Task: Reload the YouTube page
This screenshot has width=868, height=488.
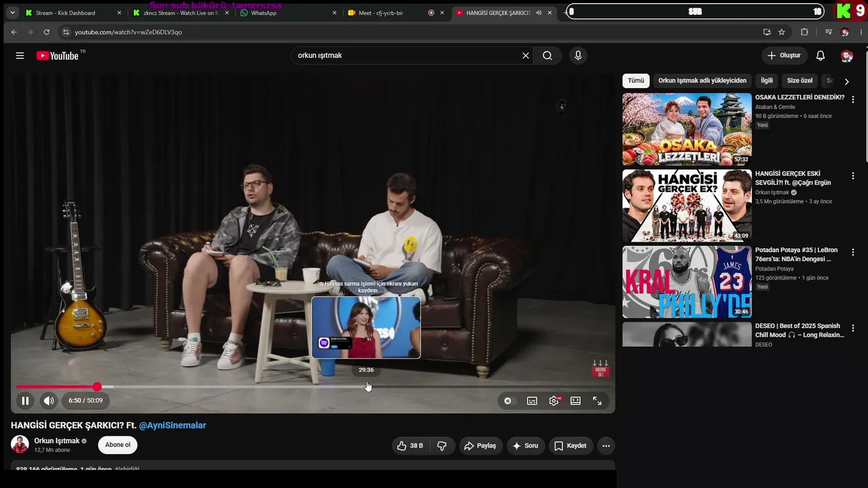Action: click(46, 32)
